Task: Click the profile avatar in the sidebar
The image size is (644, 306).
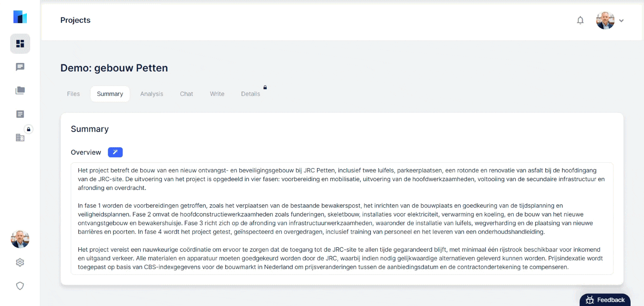Action: pos(20,239)
